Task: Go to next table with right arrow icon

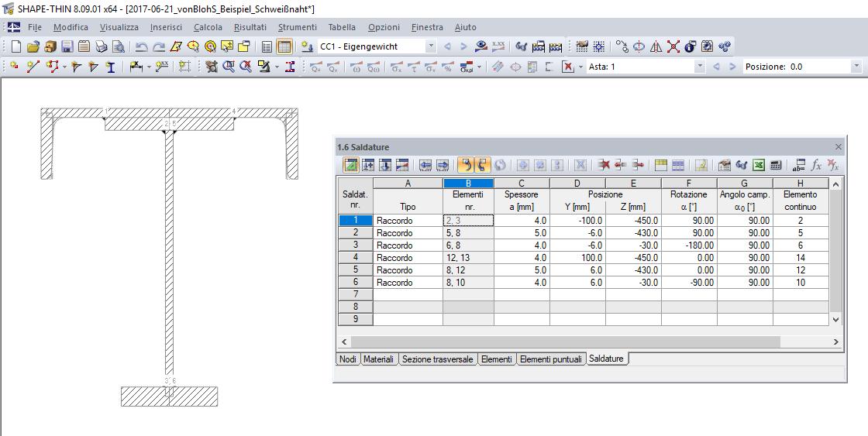Action: pyautogui.click(x=443, y=165)
